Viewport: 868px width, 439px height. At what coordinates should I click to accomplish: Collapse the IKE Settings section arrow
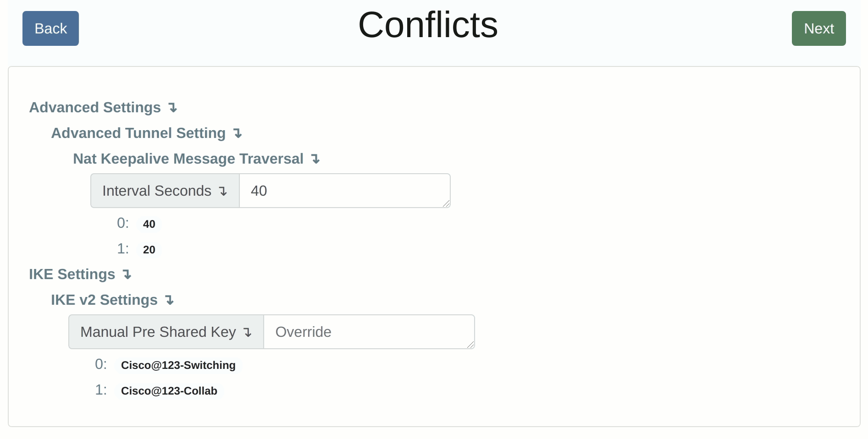(126, 275)
